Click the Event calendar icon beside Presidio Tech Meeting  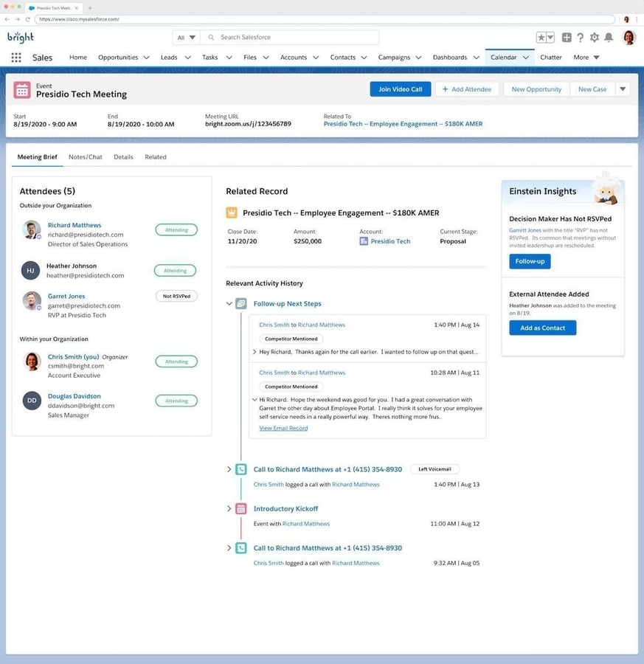point(22,90)
